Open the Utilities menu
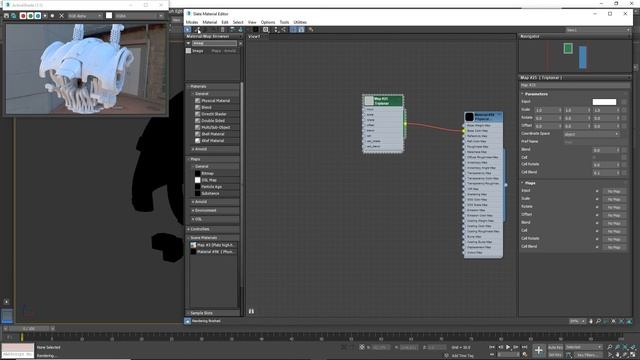Viewport: 640px width, 360px height. (x=300, y=22)
